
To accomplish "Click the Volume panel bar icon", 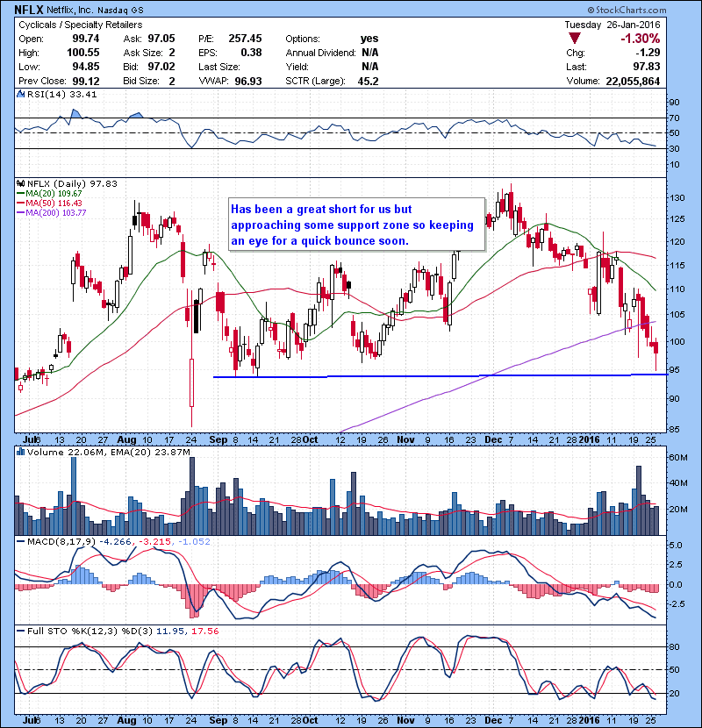I will point(20,452).
